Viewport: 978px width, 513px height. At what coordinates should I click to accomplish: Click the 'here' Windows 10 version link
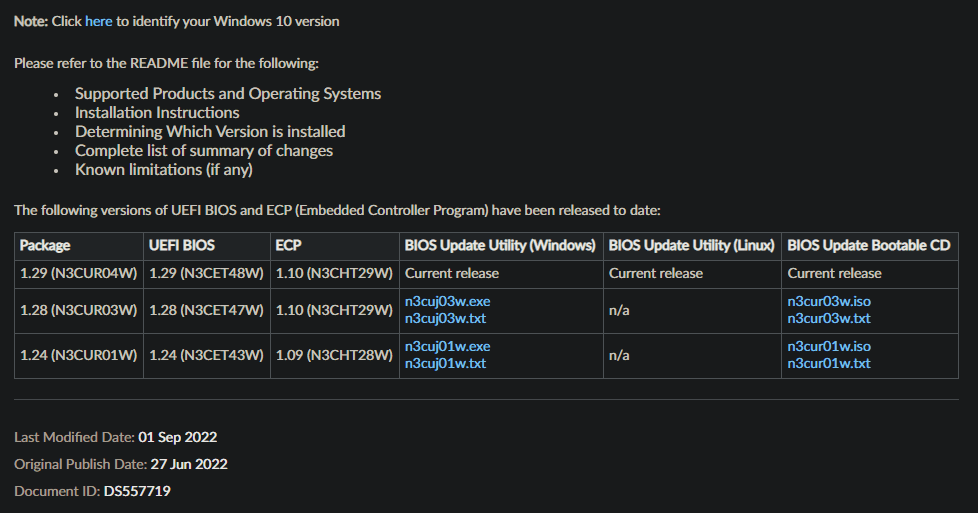[x=99, y=21]
